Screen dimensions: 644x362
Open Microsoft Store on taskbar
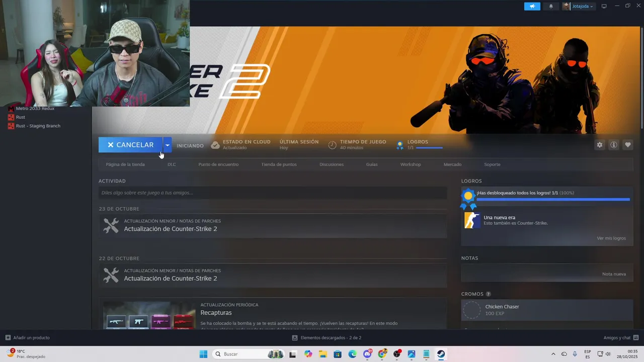(x=338, y=354)
